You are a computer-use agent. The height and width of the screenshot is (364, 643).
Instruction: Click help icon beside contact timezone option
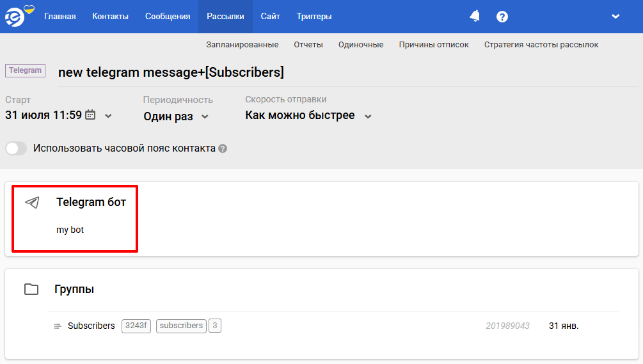223,148
